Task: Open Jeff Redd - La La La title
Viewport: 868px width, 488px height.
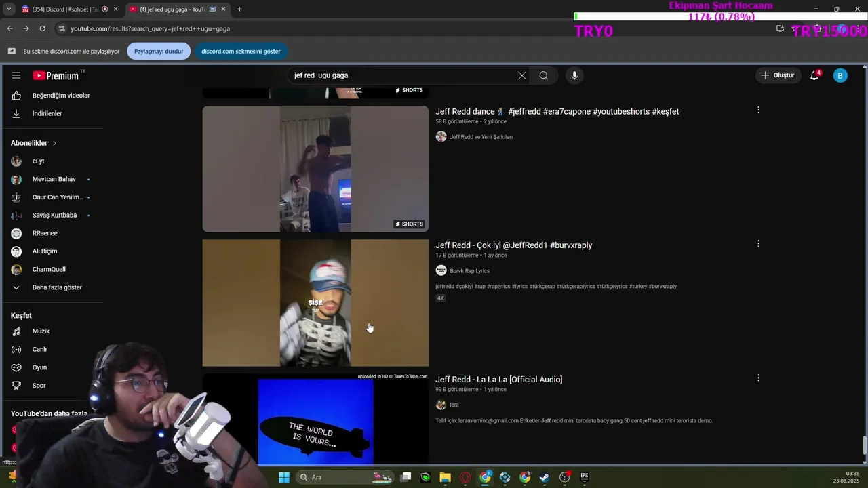Action: tap(498, 380)
